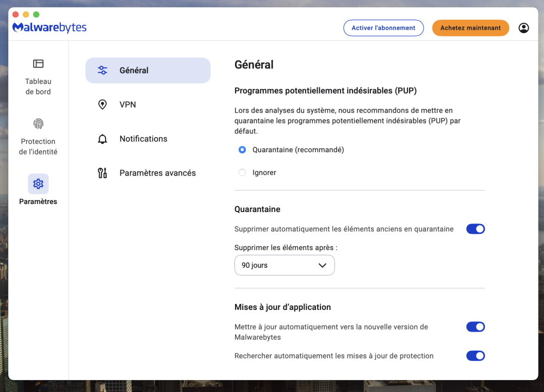Click the Achetez maintenant button
The width and height of the screenshot is (544, 392).
[x=470, y=28]
